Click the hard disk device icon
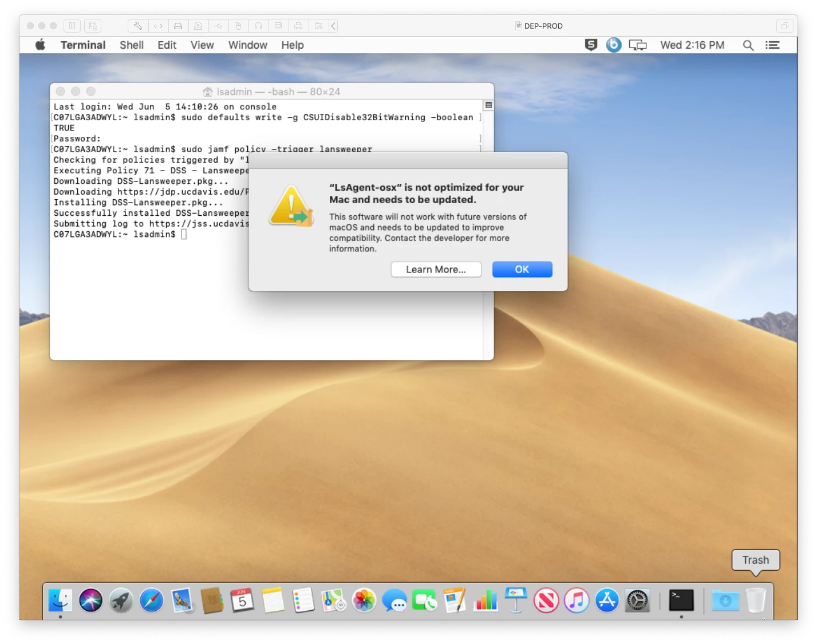 click(x=178, y=26)
